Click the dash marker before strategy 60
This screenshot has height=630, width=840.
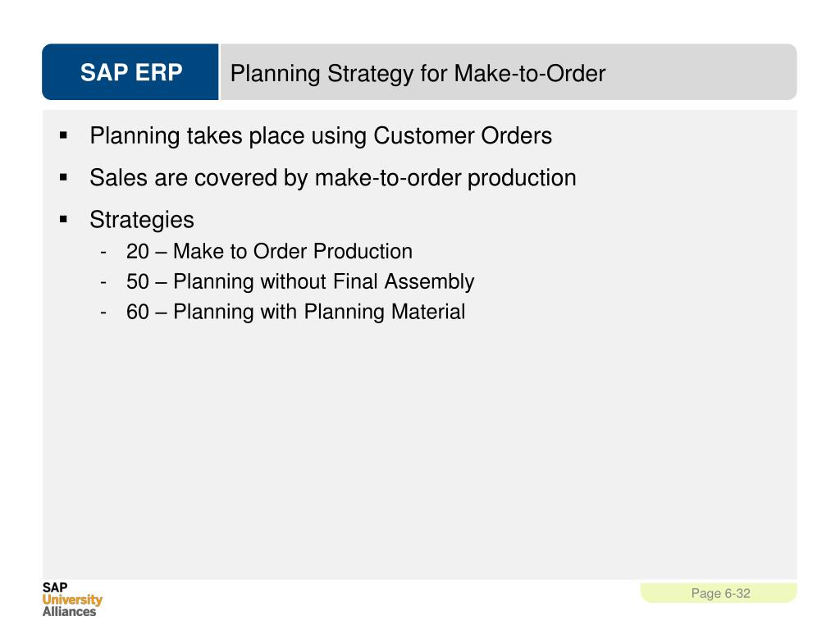pyautogui.click(x=103, y=313)
